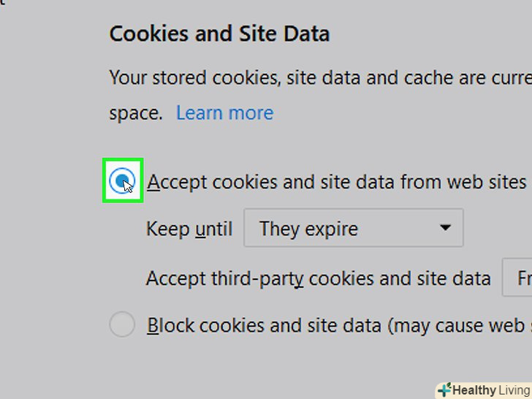Select the Block cookies radio button
Screen dimensions: 532x399
[122, 324]
